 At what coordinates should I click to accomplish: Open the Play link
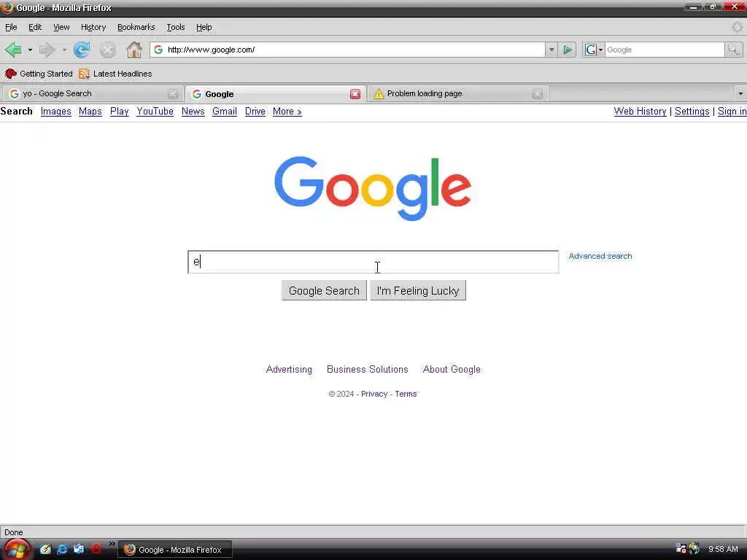(119, 112)
